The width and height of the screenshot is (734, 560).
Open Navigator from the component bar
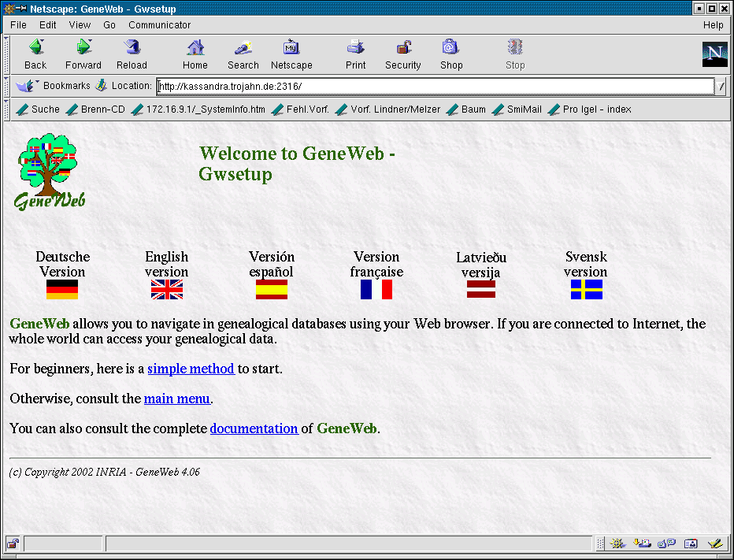[x=618, y=543]
